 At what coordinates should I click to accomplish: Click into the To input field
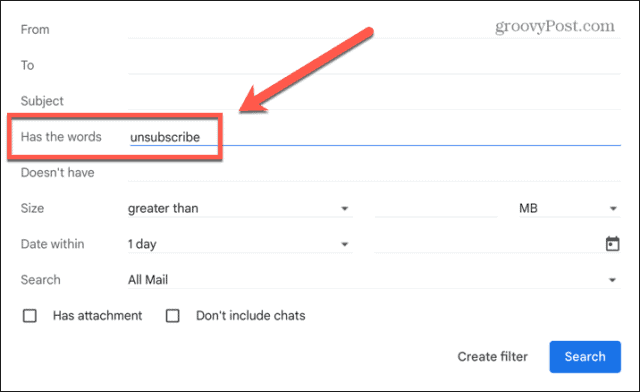[374, 65]
